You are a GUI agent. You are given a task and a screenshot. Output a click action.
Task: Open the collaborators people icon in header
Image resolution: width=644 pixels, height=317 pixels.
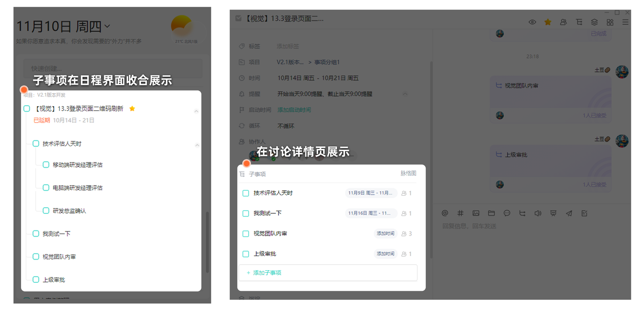point(563,22)
